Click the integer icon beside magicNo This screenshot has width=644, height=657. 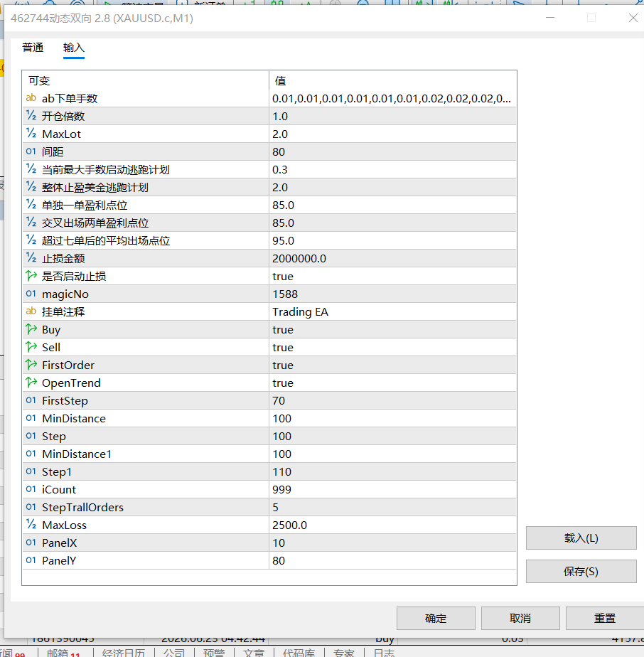[x=31, y=294]
